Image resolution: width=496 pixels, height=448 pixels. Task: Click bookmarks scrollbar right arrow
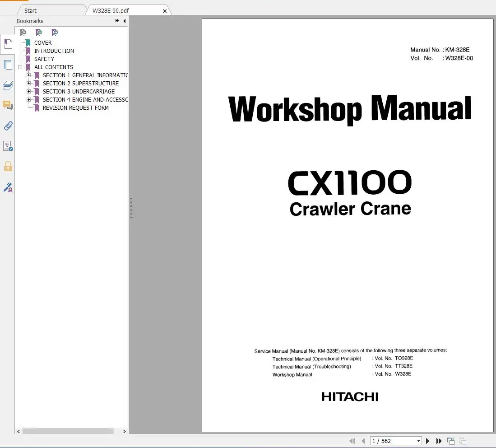pos(124,431)
